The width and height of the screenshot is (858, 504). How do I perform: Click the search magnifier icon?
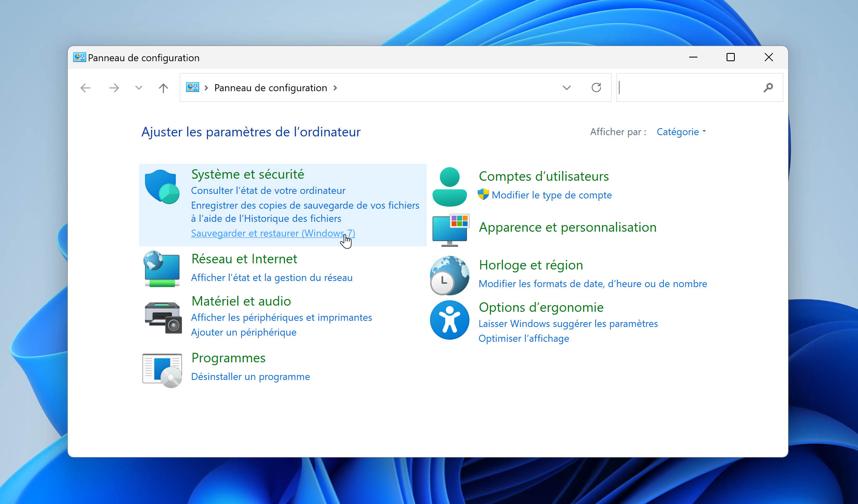(x=768, y=87)
